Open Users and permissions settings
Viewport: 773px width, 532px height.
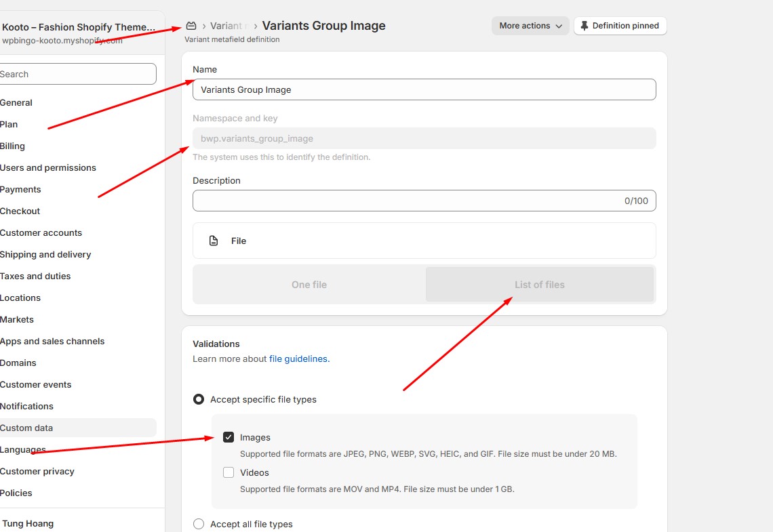48,167
